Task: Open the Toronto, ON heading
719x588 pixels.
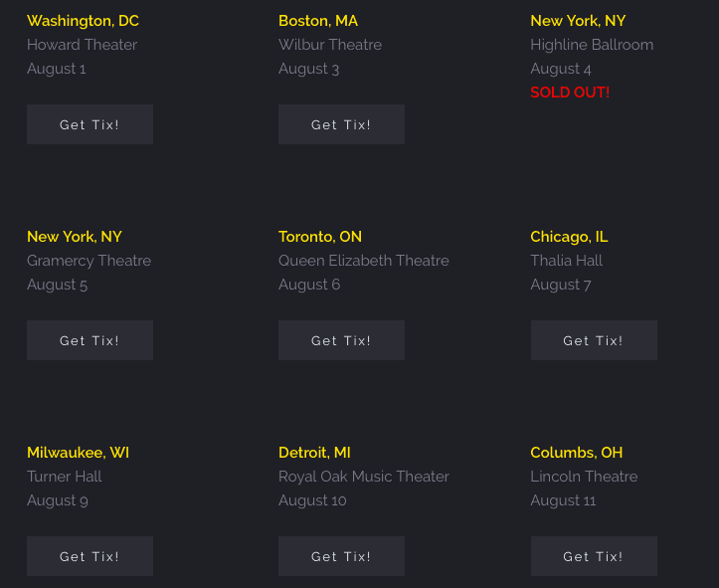Action: [x=320, y=237]
